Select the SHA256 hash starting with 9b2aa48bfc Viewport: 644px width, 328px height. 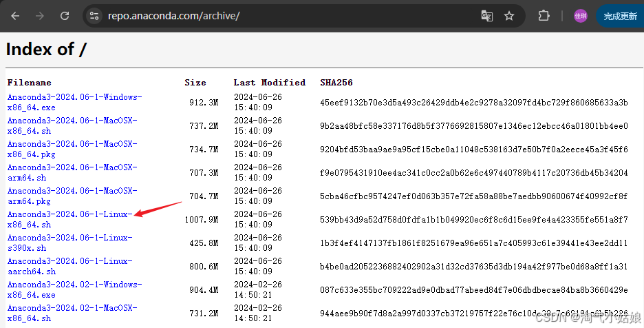[x=474, y=125]
